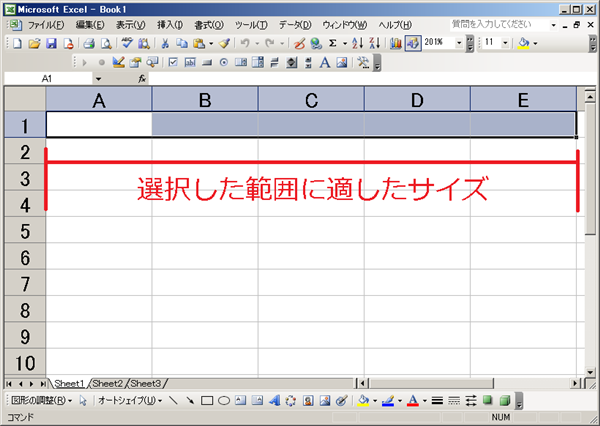Click the vertical scrollbar down arrow
The height and width of the screenshot is (426, 600).
coord(590,372)
